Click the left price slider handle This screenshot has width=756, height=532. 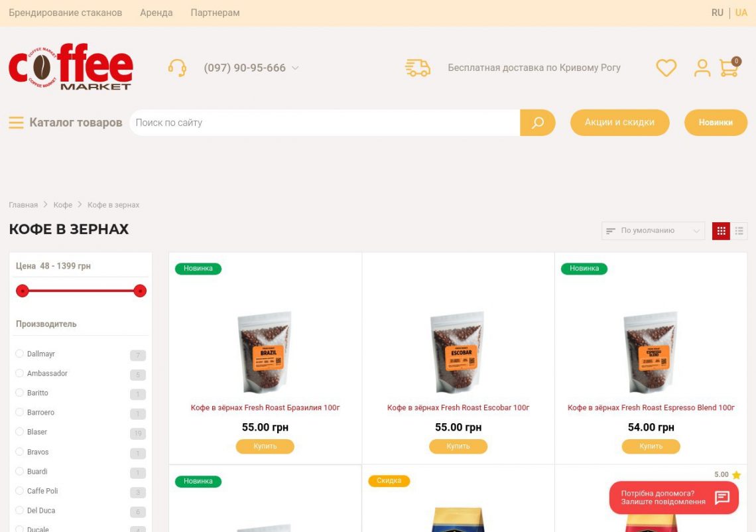click(22, 291)
